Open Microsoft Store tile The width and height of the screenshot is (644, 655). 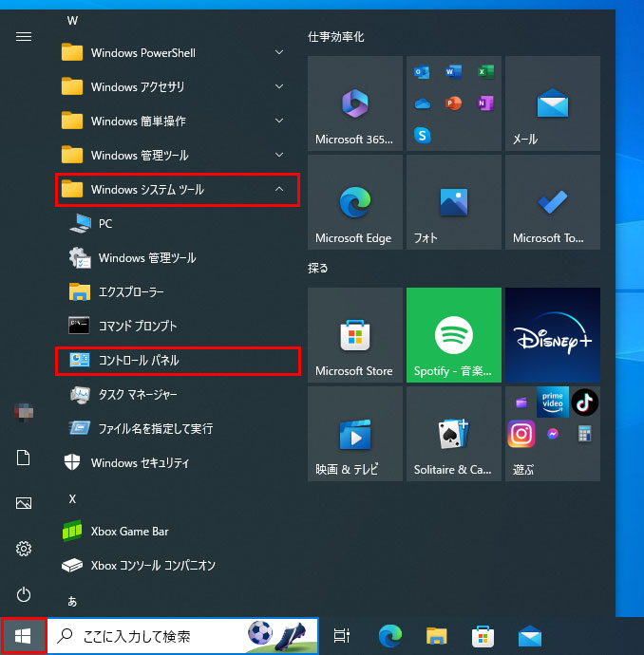point(355,335)
